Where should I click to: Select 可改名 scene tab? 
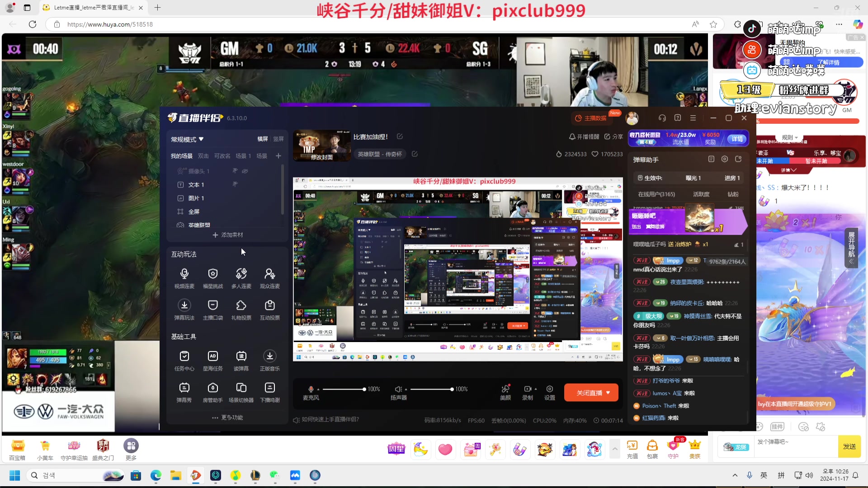pyautogui.click(x=222, y=156)
